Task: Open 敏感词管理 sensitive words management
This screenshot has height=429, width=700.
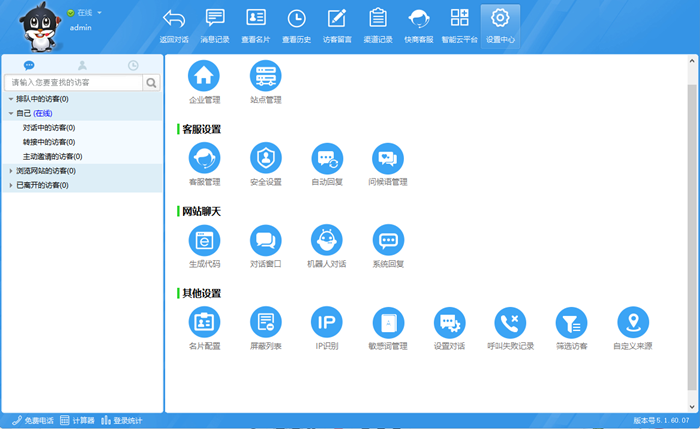Action: (x=388, y=322)
